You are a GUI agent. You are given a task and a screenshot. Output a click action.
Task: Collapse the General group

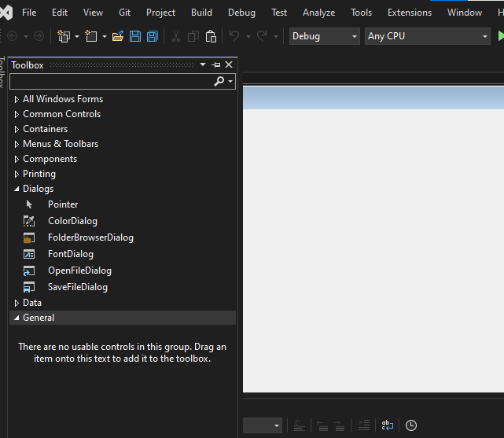coord(17,318)
